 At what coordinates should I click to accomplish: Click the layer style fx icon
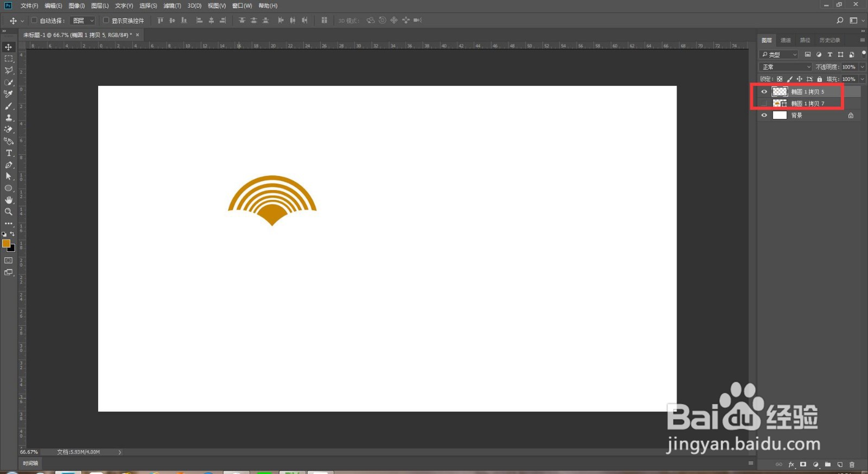[x=791, y=465]
